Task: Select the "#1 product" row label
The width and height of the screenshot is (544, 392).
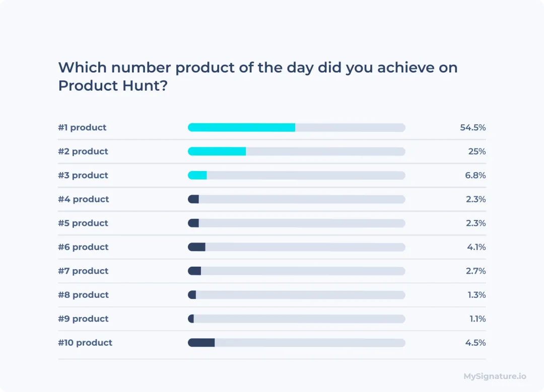Action: coord(82,128)
